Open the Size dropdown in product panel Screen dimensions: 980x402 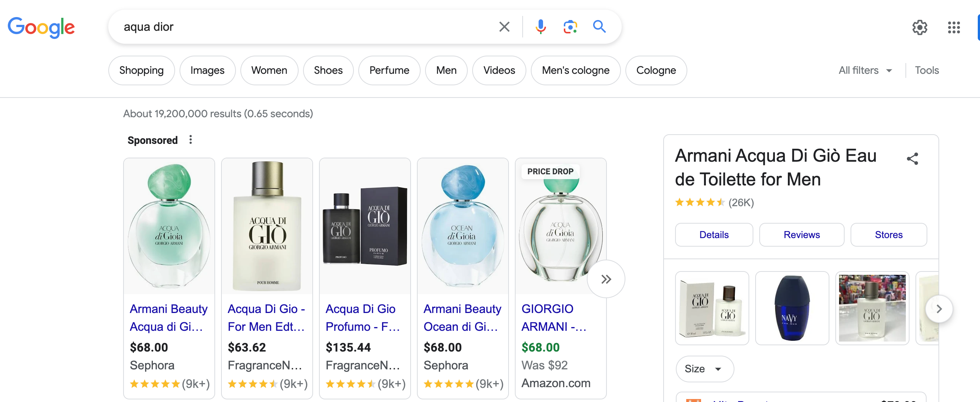[704, 369]
